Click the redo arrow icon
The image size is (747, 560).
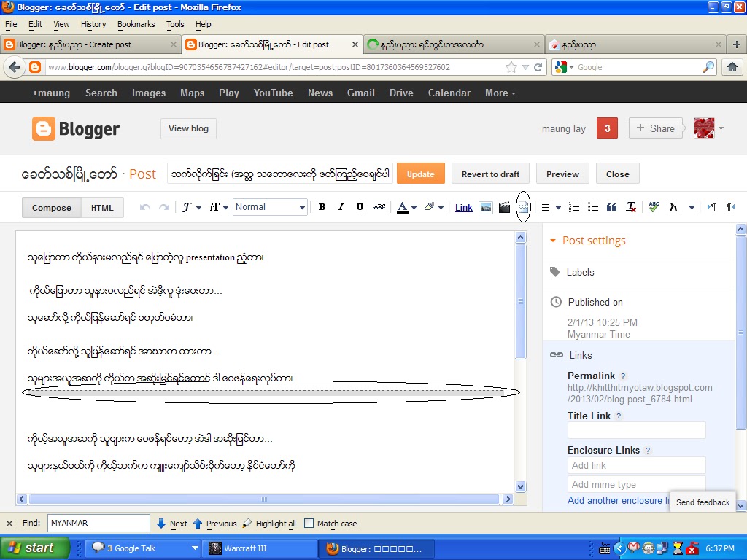164,207
